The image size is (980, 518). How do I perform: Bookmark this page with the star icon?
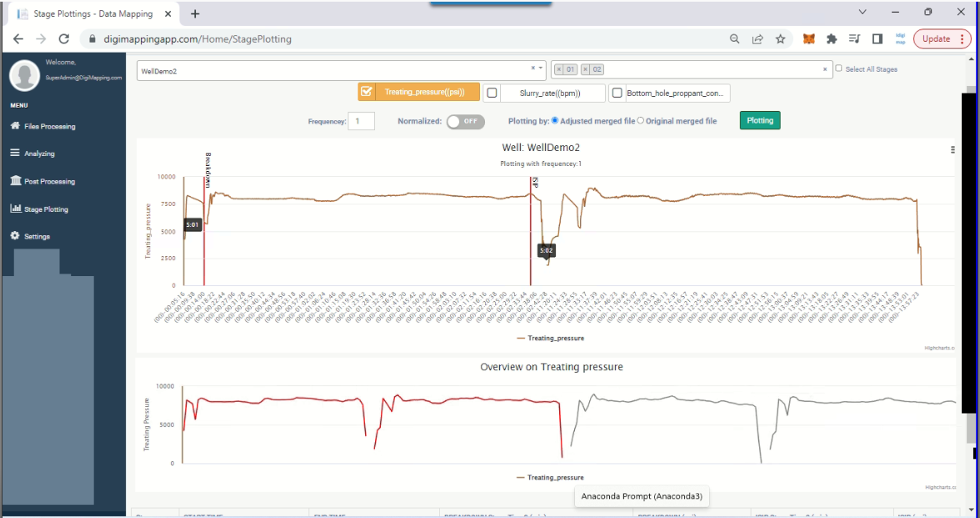pyautogui.click(x=780, y=38)
